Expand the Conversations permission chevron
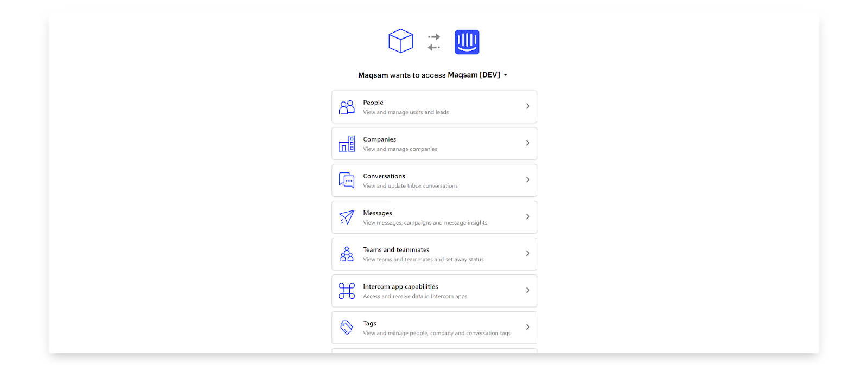The image size is (868, 365). pos(527,180)
